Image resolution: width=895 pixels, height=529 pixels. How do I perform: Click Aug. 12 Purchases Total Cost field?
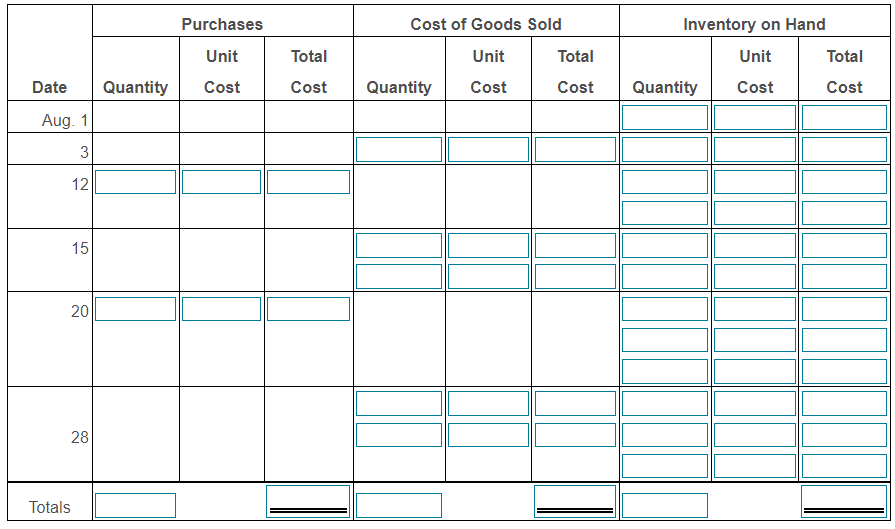click(308, 182)
